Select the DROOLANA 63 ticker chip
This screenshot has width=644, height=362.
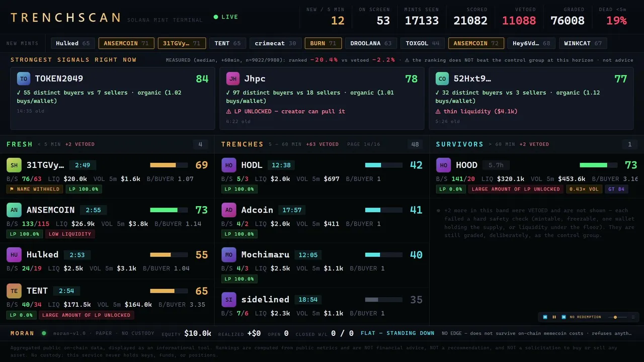tap(371, 43)
